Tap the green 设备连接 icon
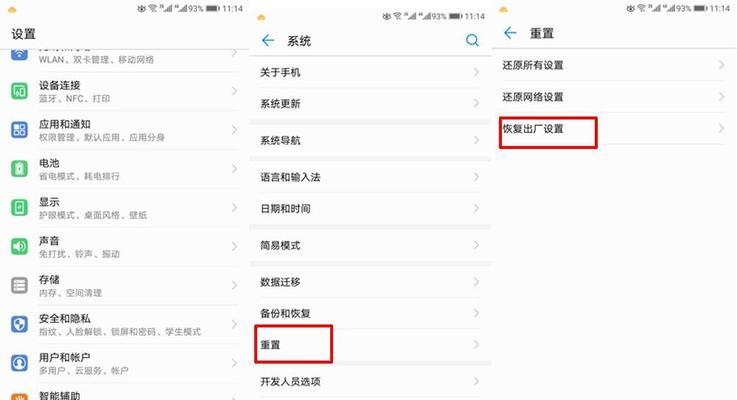737x400 pixels. tap(19, 91)
